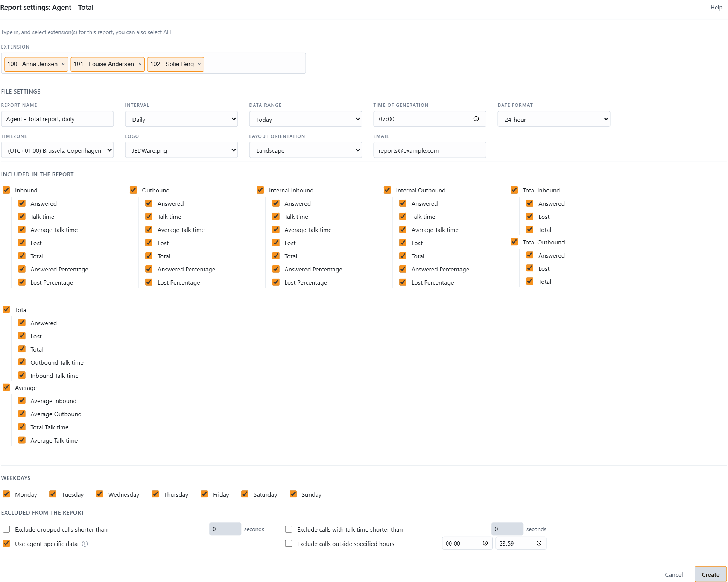
Task: Click the Create button
Action: [x=710, y=574]
